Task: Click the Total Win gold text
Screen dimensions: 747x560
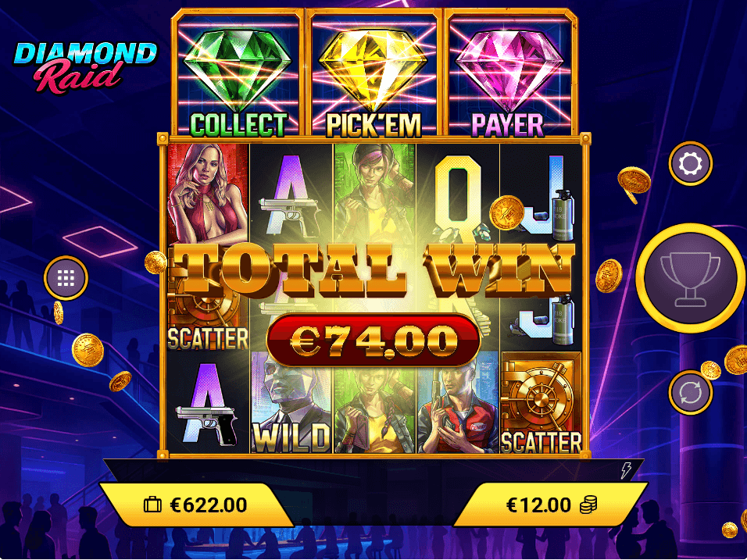Action: click(373, 270)
